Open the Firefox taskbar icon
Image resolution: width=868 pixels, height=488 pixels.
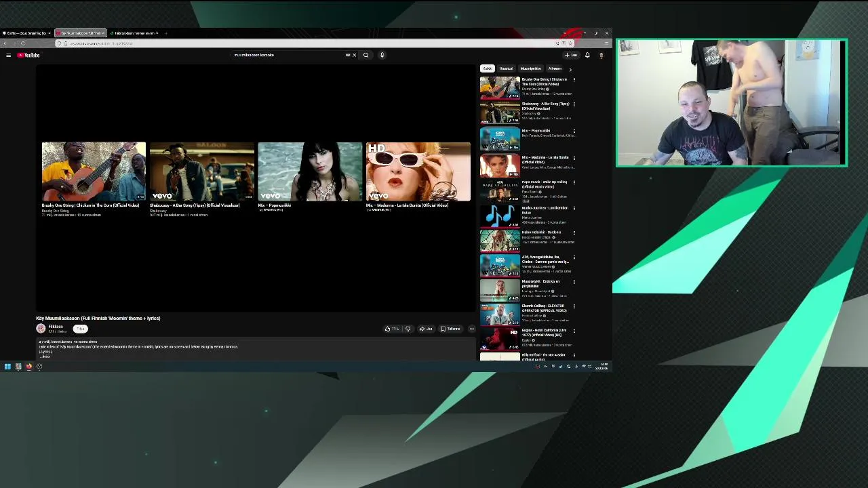pos(28,367)
